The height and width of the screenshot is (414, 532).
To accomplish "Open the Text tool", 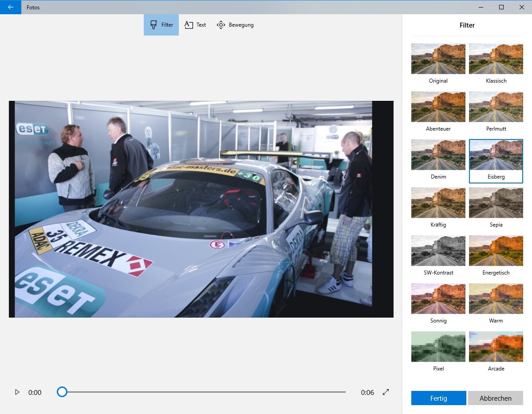I will coord(195,25).
